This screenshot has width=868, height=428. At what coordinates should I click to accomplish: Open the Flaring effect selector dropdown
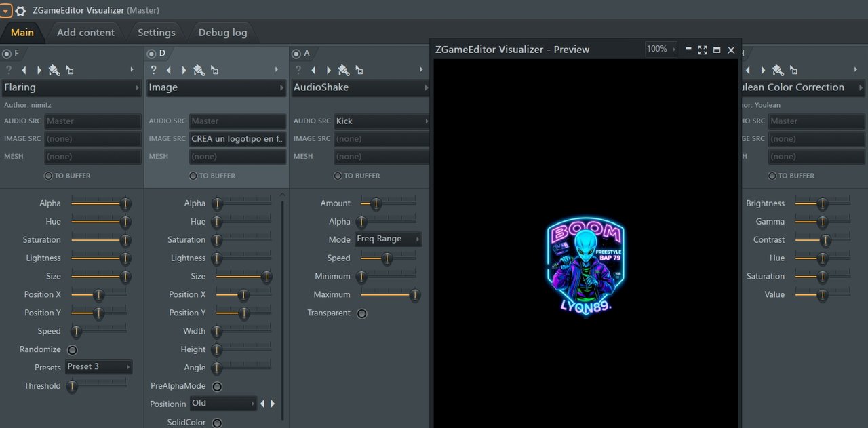71,87
